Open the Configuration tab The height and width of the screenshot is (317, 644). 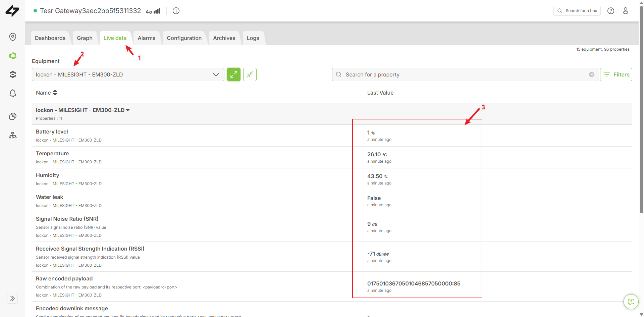(184, 38)
